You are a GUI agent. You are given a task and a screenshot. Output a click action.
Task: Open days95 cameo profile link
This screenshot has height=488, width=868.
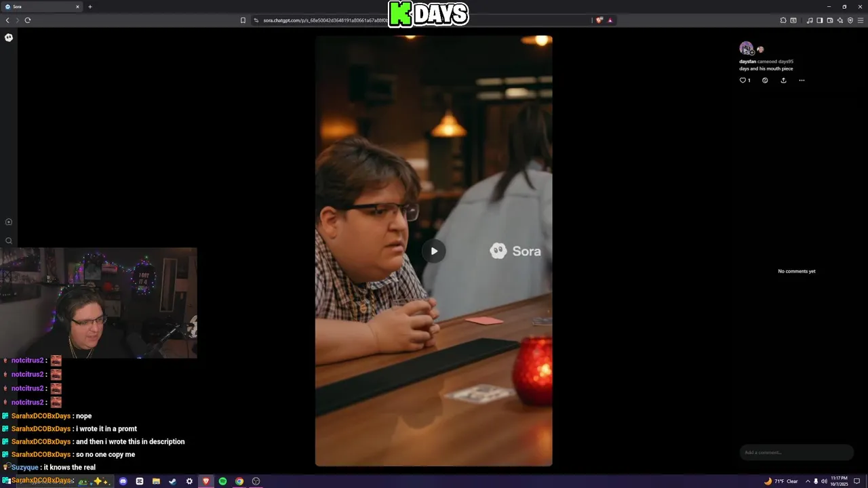[785, 62]
